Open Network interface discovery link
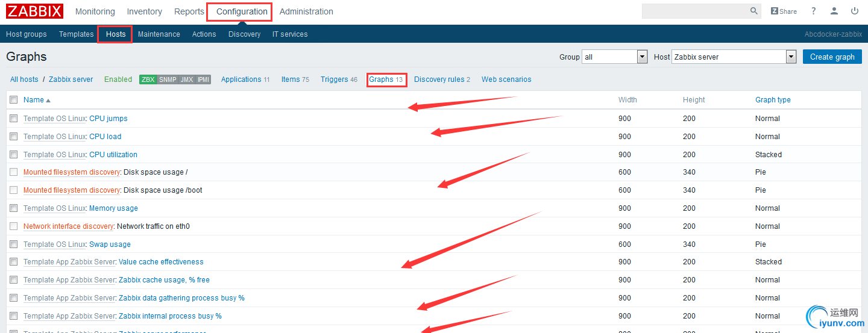 (69, 226)
